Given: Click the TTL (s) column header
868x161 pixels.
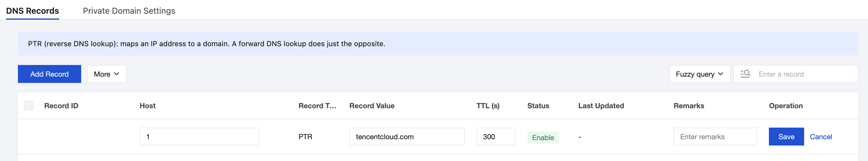Looking at the screenshot, I should (x=487, y=106).
